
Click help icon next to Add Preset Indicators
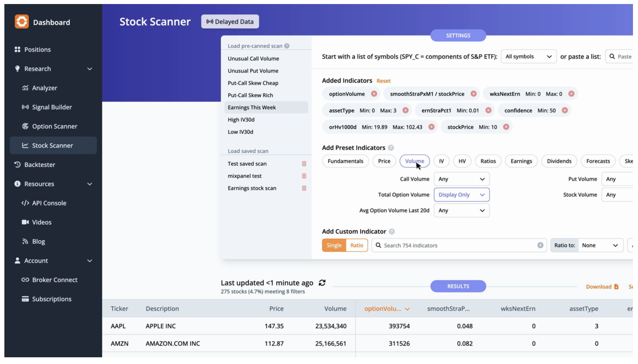click(x=391, y=148)
